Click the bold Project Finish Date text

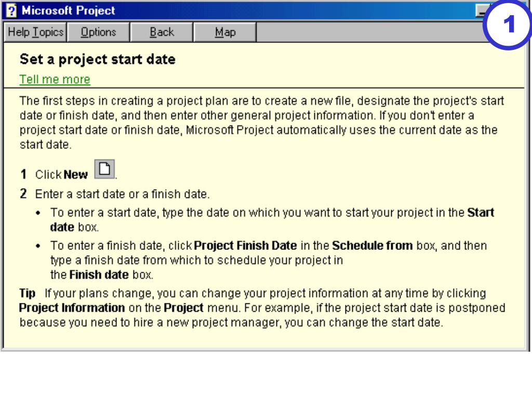point(245,245)
